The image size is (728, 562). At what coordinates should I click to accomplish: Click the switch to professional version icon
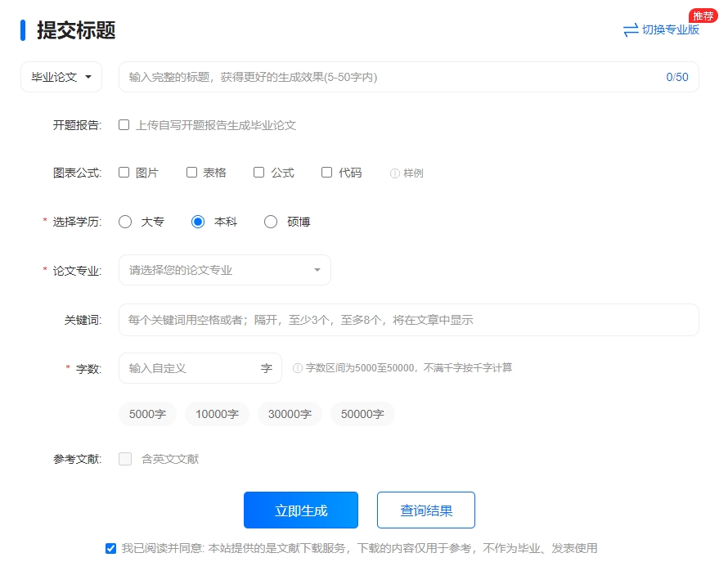[630, 30]
